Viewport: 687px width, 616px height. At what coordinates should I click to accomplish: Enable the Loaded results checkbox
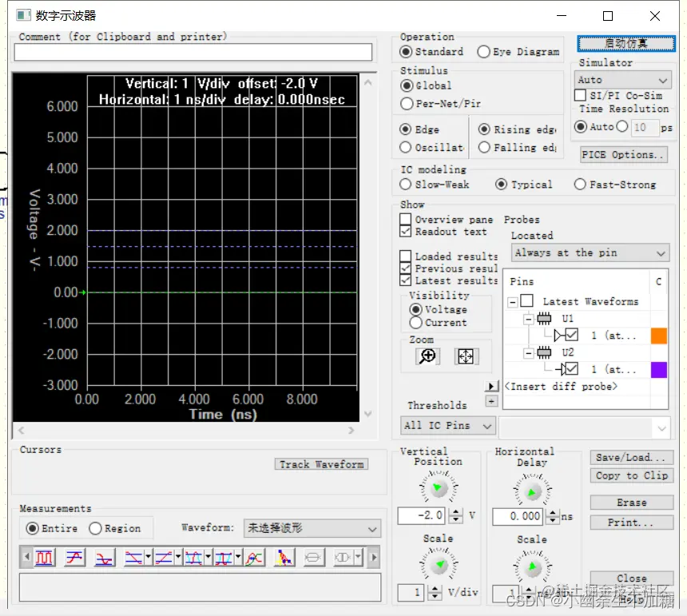coord(406,256)
